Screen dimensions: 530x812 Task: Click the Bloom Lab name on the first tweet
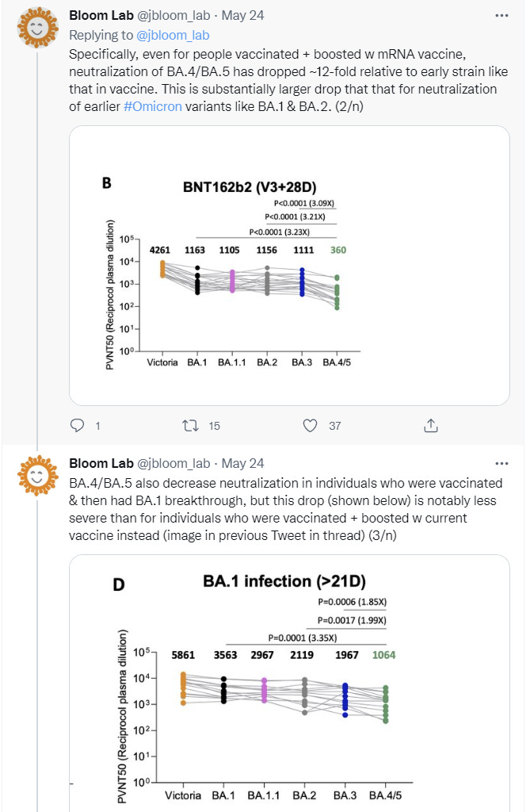pyautogui.click(x=101, y=15)
